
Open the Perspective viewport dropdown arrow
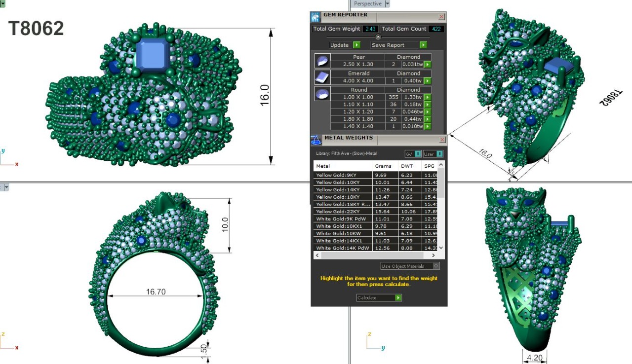(387, 3)
